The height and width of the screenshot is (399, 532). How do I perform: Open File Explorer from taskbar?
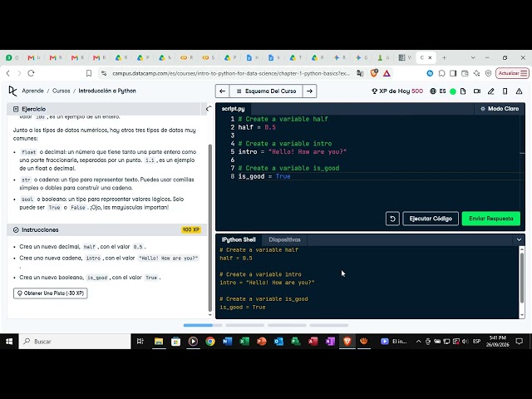(159, 342)
